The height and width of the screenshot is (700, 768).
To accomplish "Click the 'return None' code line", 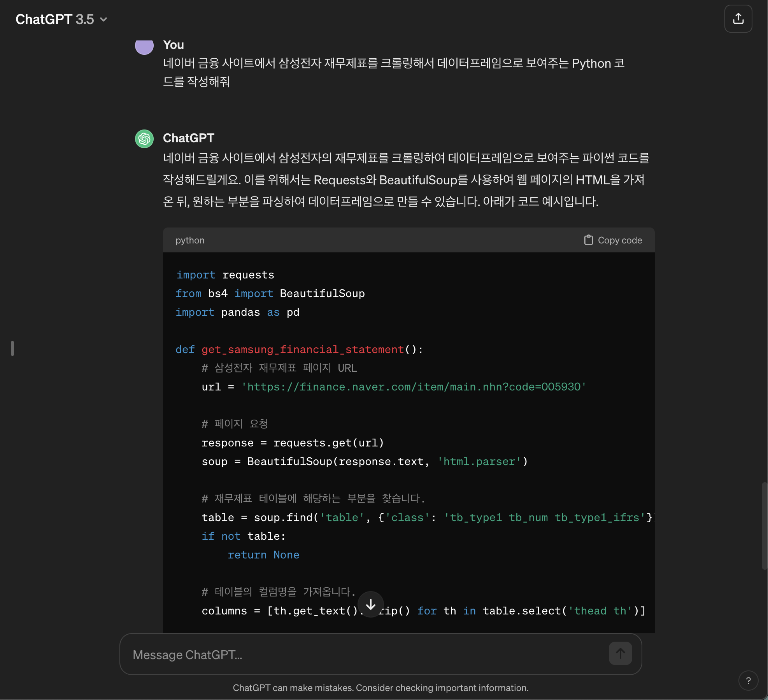I will [263, 555].
